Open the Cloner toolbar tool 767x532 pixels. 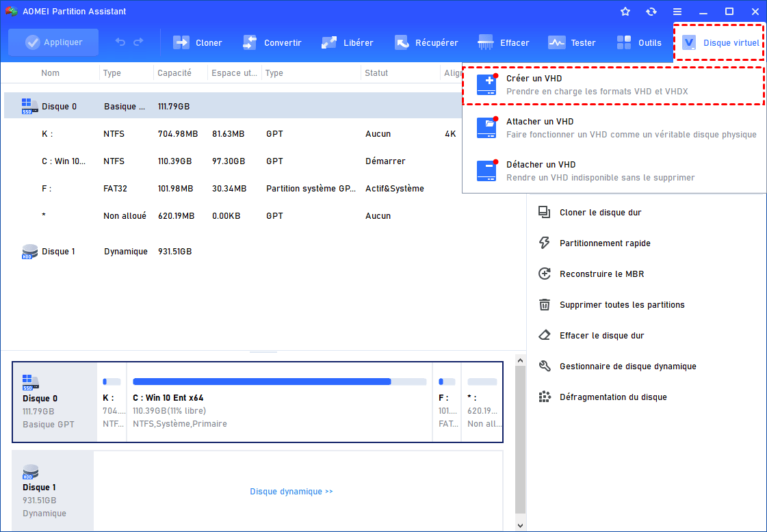pos(198,42)
